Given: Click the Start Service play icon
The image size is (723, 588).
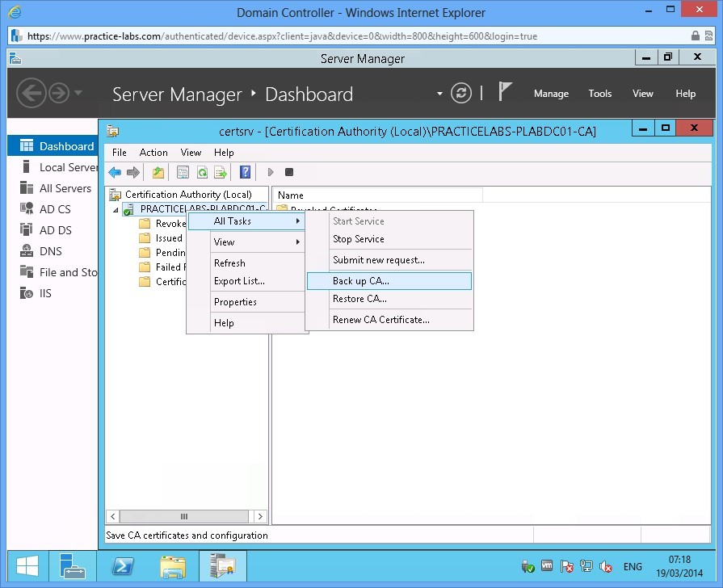Looking at the screenshot, I should pos(270,171).
